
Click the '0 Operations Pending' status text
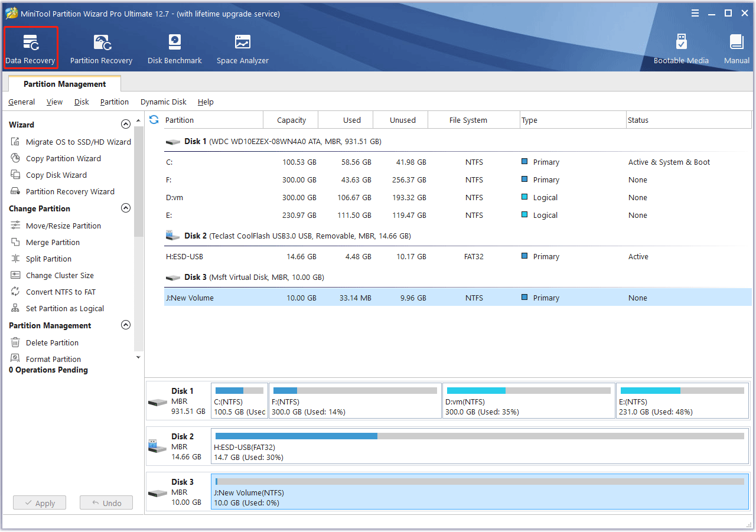pos(48,370)
